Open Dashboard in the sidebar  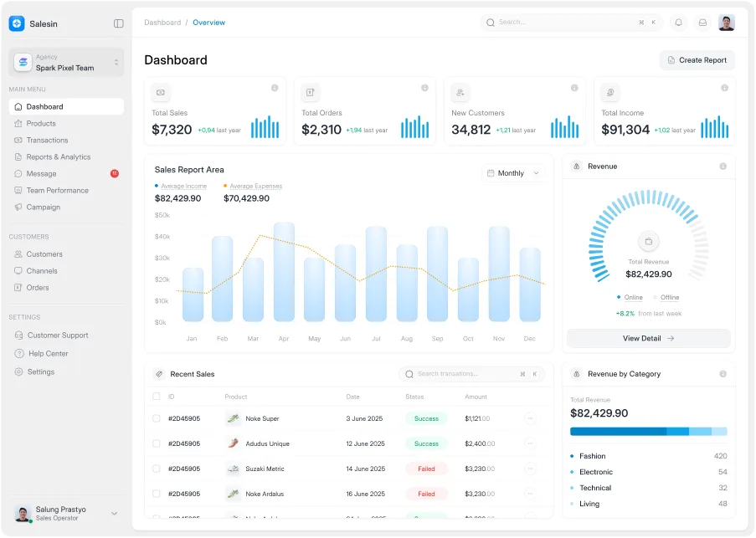point(66,107)
